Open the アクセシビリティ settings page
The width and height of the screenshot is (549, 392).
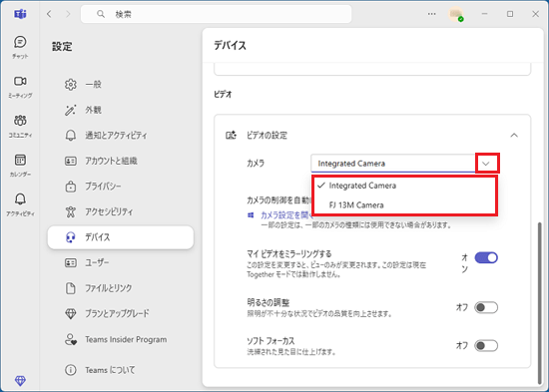click(121, 211)
